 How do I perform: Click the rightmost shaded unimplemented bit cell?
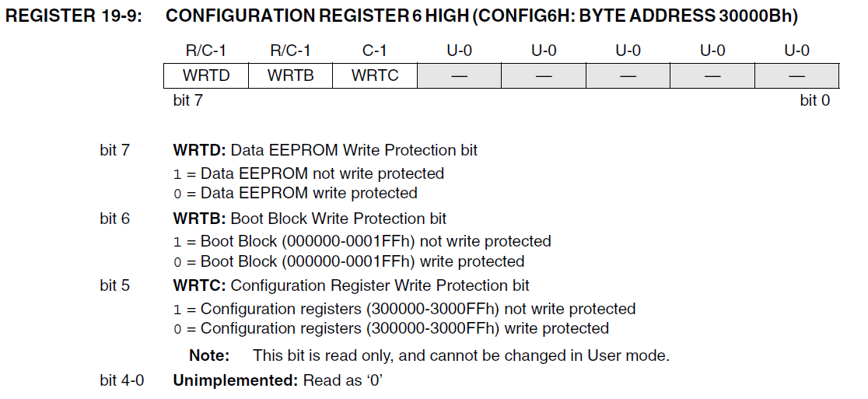click(796, 75)
